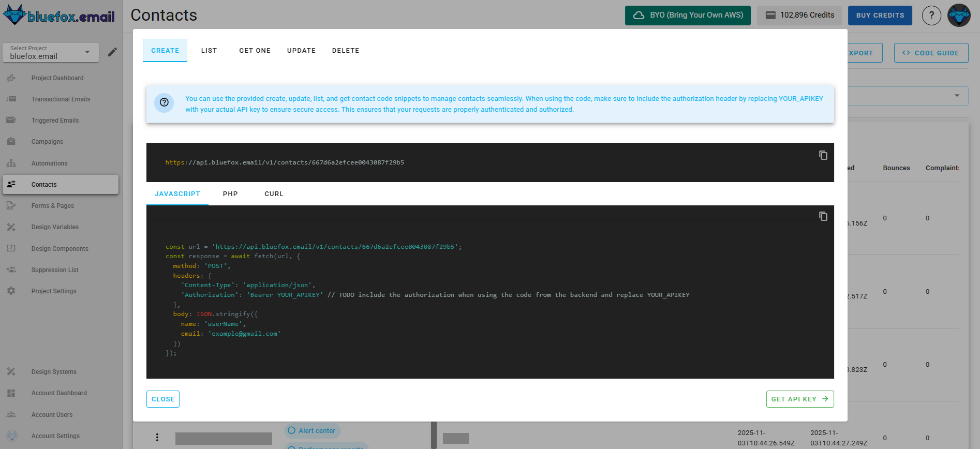Switch to the DELETE tab
This screenshot has width=980, height=449.
point(346,50)
